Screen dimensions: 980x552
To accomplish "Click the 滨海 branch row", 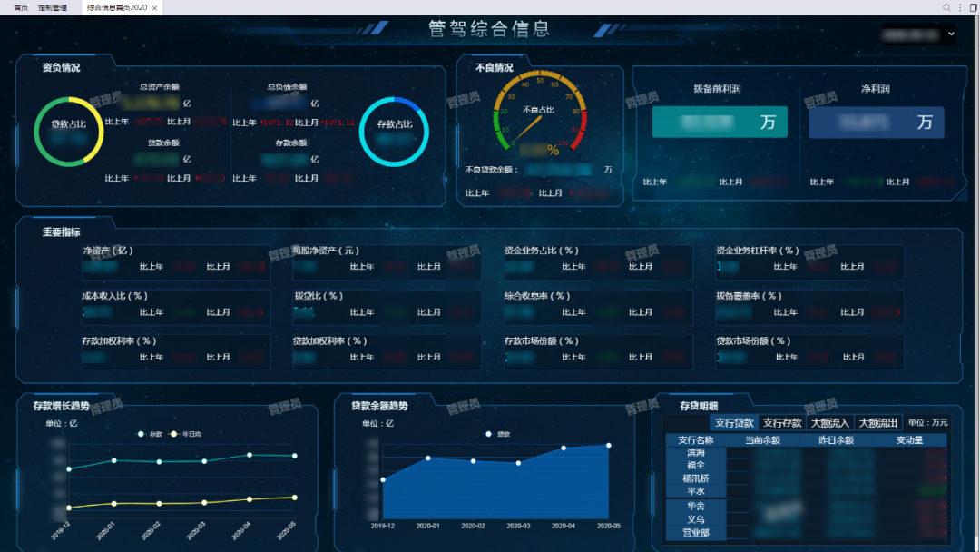I will (696, 452).
